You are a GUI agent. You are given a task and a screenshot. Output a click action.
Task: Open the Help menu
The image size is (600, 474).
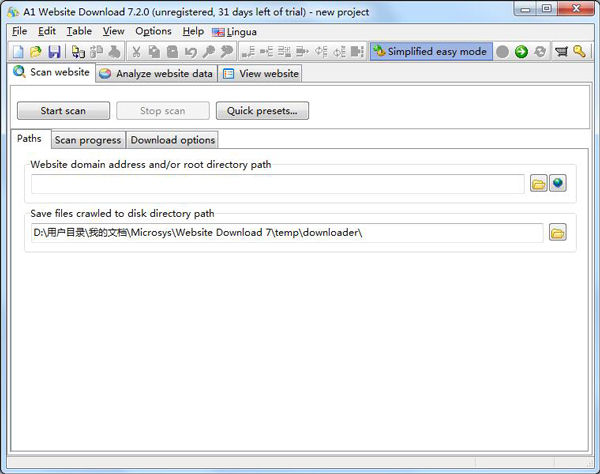[193, 31]
